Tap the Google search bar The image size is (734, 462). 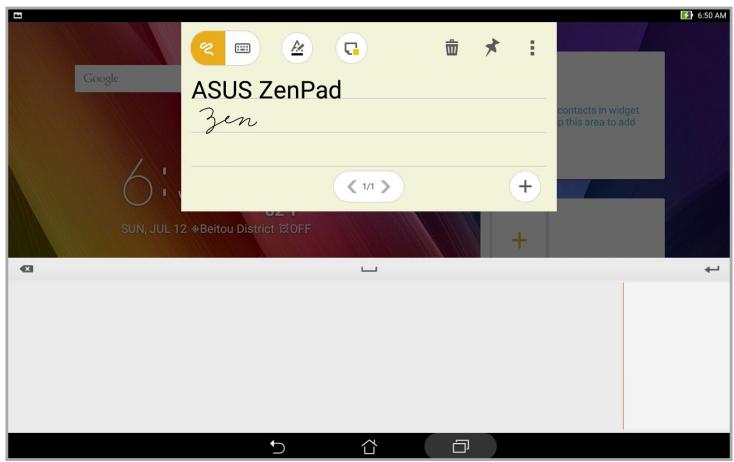(x=128, y=78)
